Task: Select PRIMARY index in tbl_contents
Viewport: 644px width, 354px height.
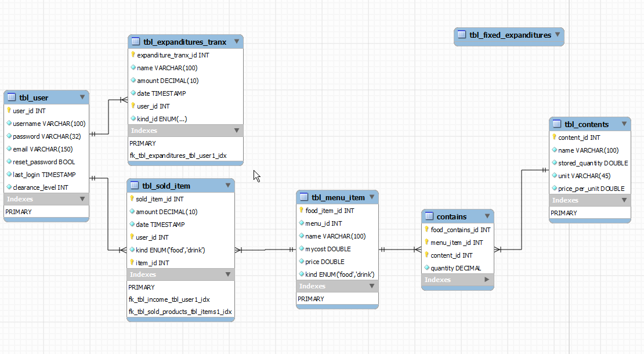Action: 564,213
